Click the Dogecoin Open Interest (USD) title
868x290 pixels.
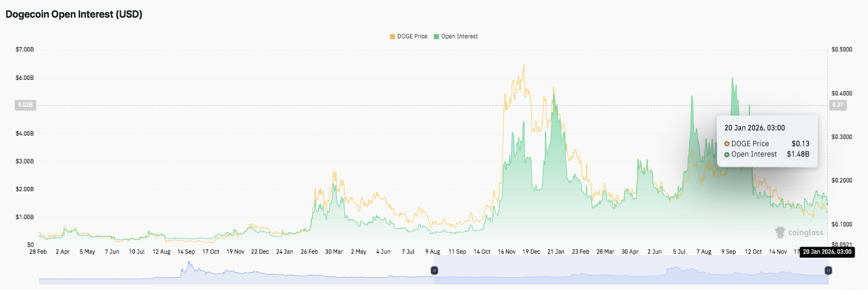(x=74, y=15)
